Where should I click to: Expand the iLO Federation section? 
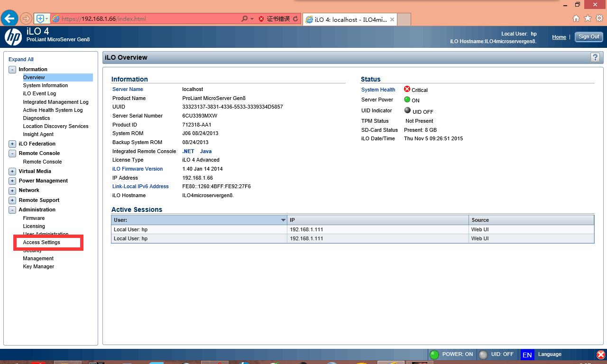12,144
